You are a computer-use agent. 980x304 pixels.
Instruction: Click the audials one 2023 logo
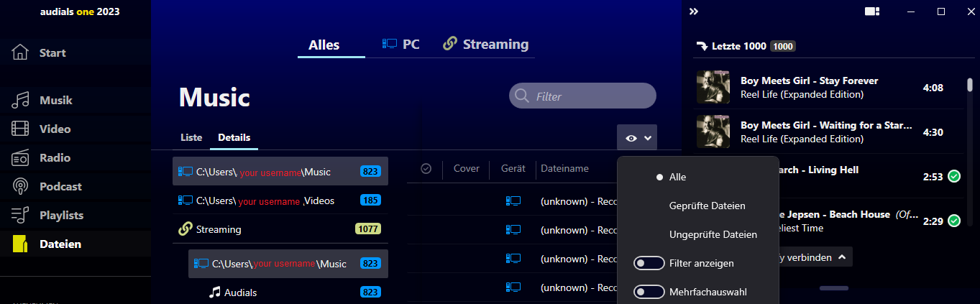pos(80,11)
